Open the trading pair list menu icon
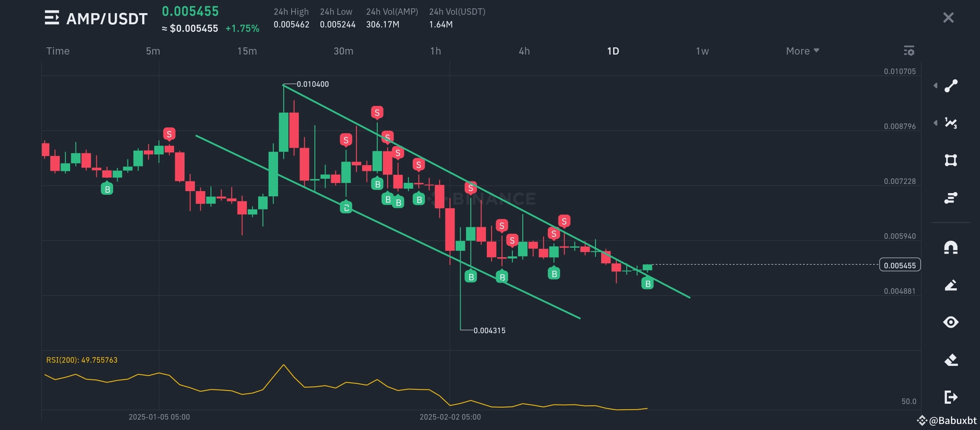The height and width of the screenshot is (430, 980). [52, 18]
